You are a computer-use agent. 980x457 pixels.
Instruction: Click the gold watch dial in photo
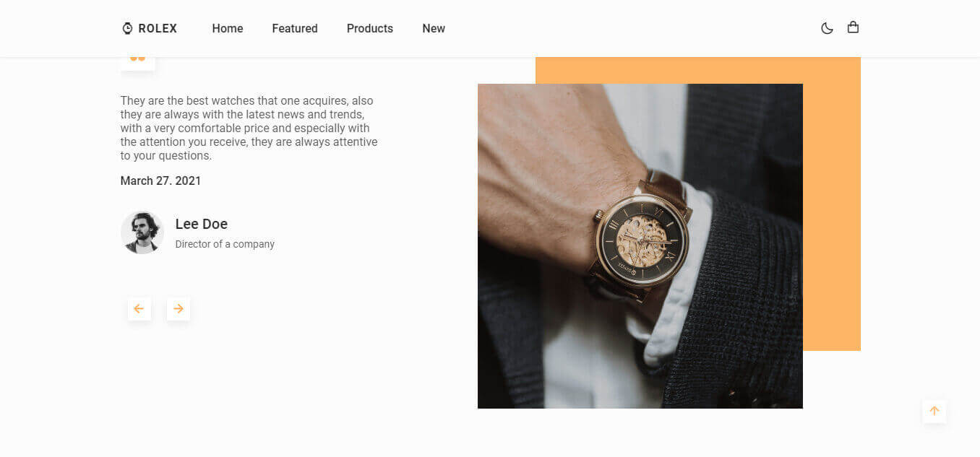point(642,240)
